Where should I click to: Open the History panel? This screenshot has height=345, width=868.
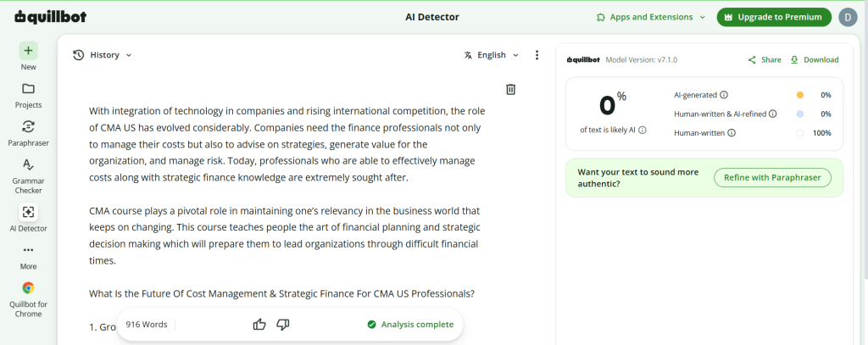103,55
